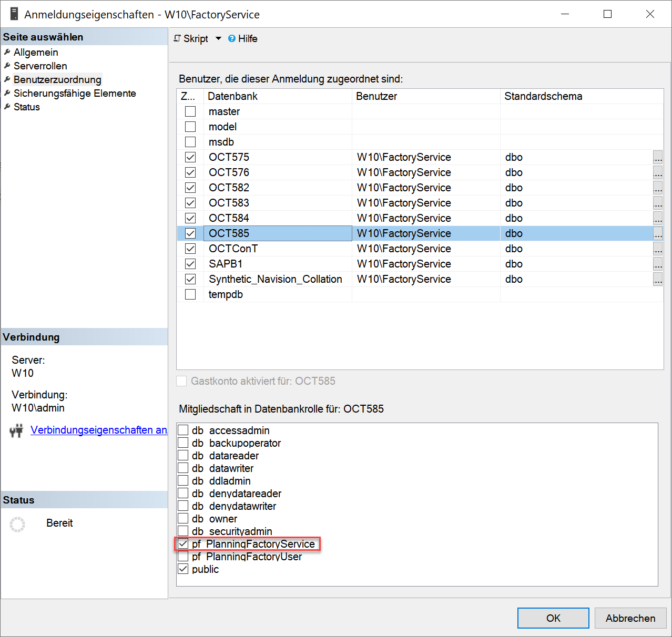
Task: Click the connection plug icon
Action: point(16,431)
